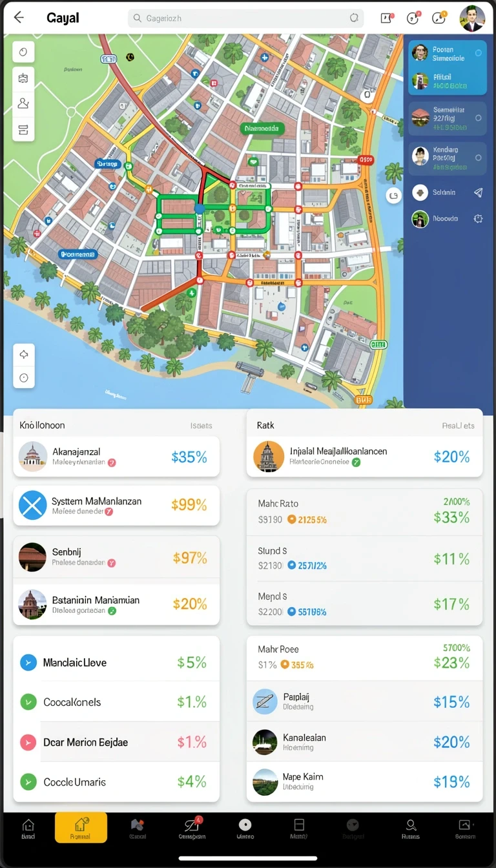Open the Kanalealan item showing $20%

[x=364, y=742]
